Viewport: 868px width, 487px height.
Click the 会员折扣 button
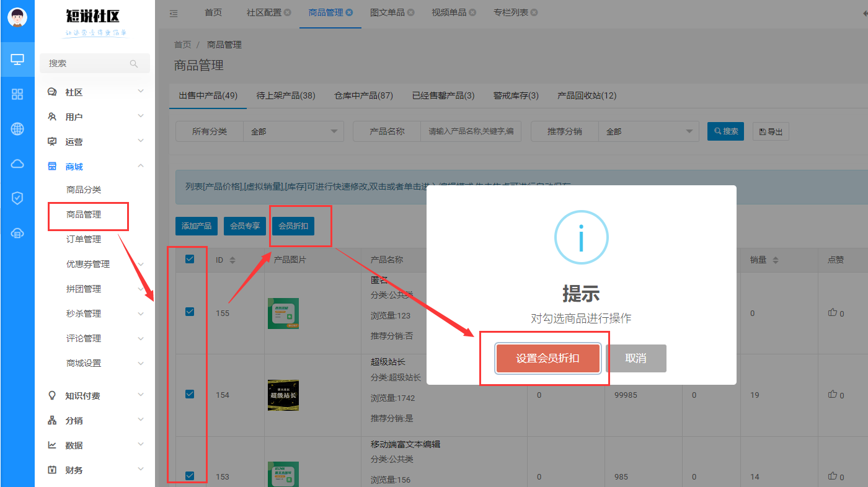point(293,226)
